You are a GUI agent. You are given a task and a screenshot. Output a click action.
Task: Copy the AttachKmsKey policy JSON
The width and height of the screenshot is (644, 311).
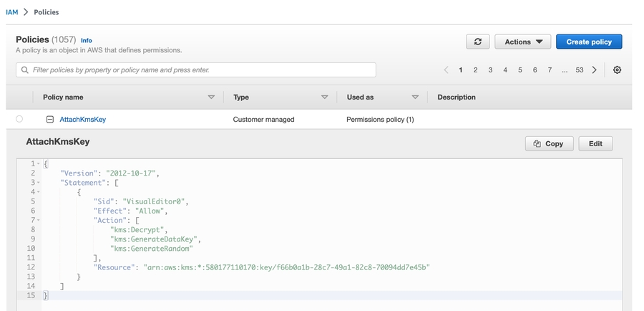[547, 143]
